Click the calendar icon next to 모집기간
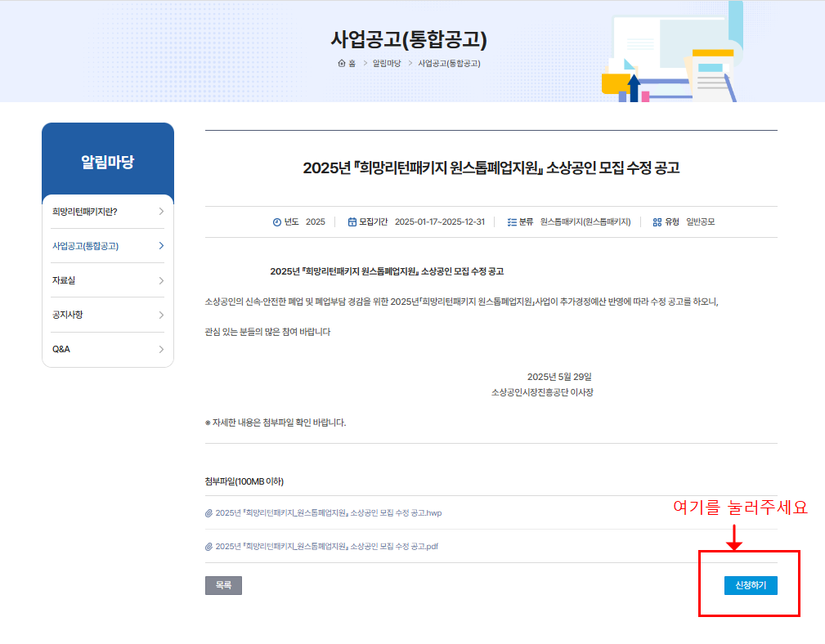Viewport: 825px width, 644px height. pyautogui.click(x=352, y=221)
